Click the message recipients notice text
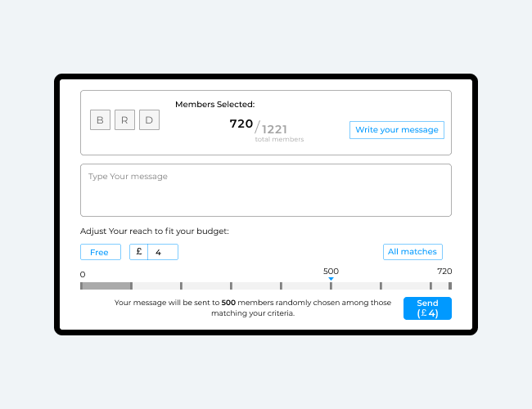The width and height of the screenshot is (532, 409). pos(252,308)
